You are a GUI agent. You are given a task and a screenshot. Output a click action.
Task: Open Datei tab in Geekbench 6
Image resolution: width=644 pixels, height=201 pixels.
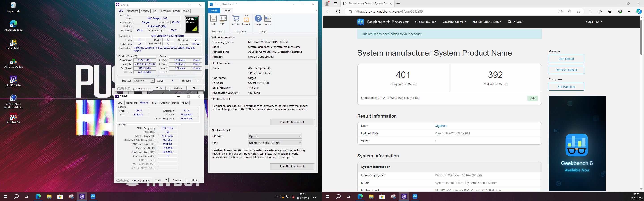pos(214,10)
